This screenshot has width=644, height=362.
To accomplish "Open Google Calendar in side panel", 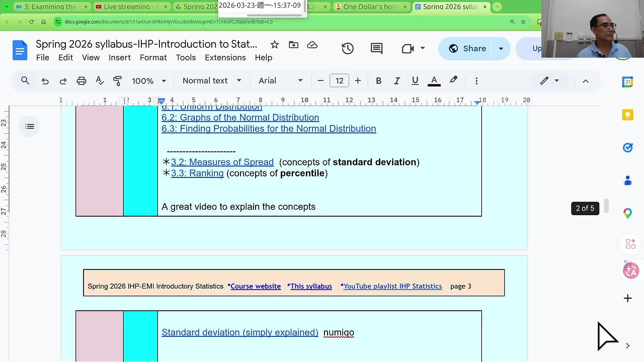I will coord(627,82).
